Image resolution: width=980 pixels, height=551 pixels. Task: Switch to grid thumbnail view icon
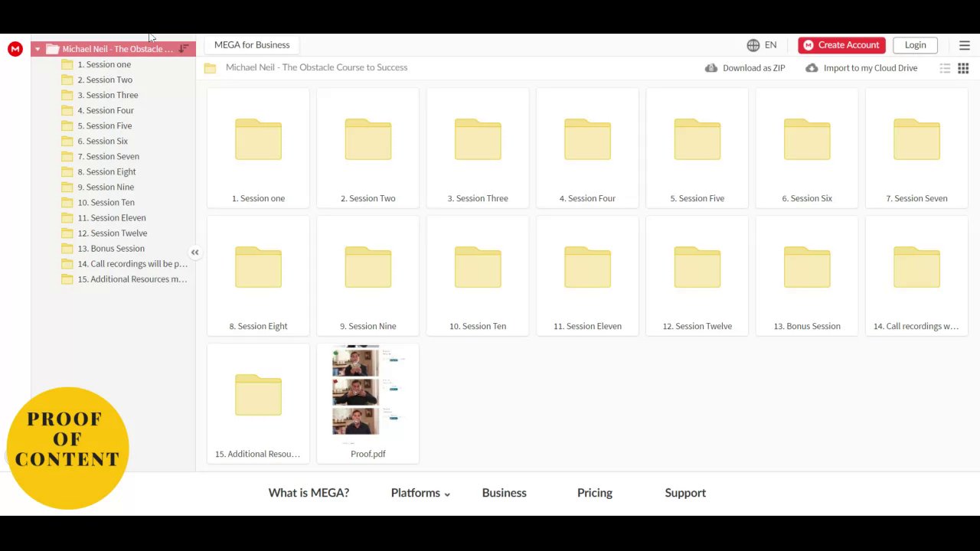click(x=963, y=68)
